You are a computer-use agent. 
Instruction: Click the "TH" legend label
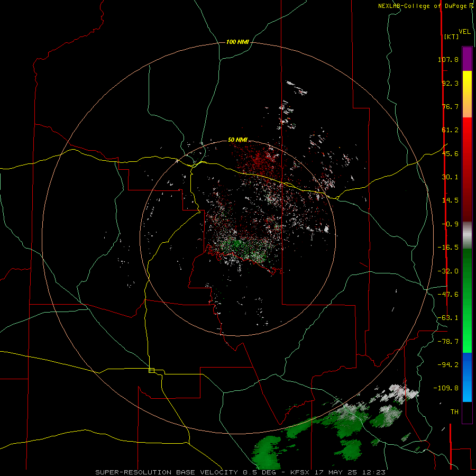454,412
